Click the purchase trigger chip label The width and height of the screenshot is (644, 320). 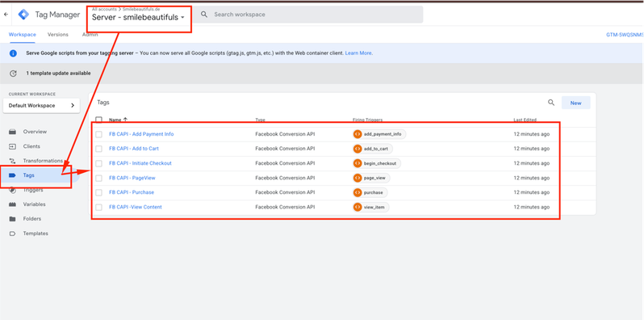pos(374,192)
